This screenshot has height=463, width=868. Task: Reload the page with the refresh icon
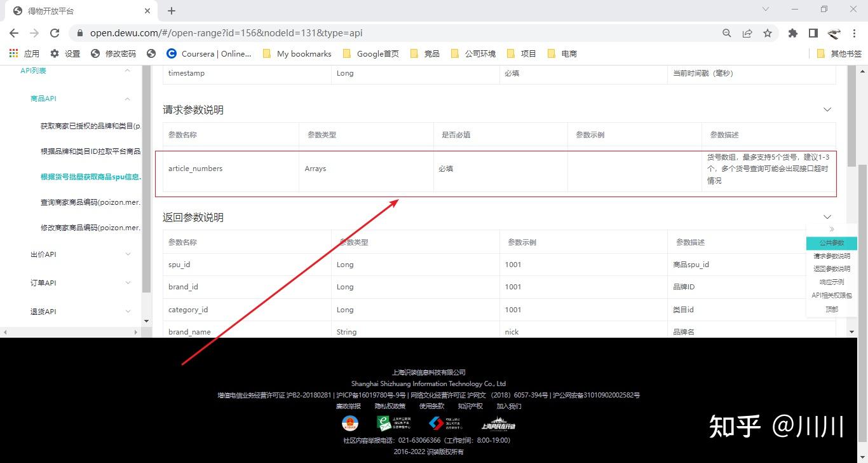(54, 32)
